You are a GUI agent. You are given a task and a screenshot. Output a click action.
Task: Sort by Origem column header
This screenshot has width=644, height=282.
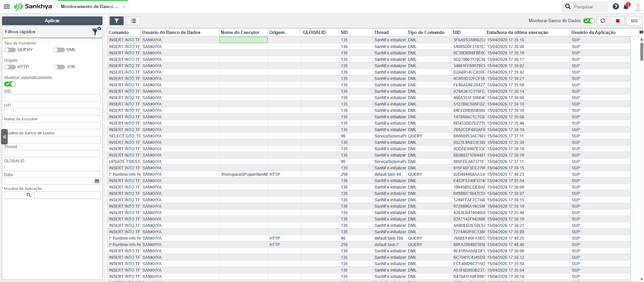click(x=284, y=33)
